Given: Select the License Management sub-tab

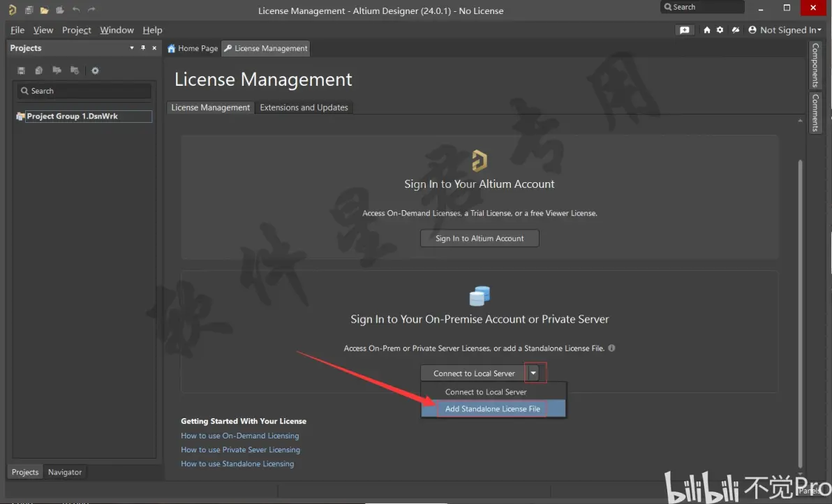Looking at the screenshot, I should tap(210, 108).
